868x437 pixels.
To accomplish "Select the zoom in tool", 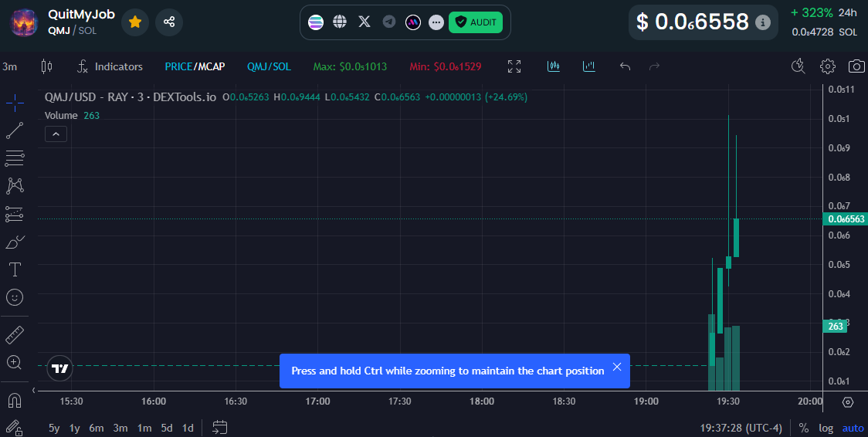I will (x=15, y=363).
